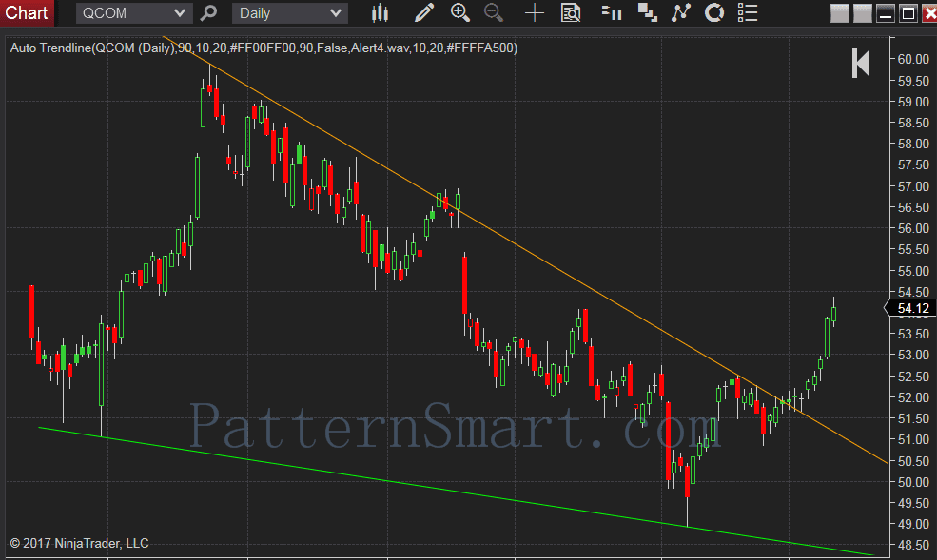Click the Auto Trendline indicator label
This screenshot has width=937, height=560.
264,48
